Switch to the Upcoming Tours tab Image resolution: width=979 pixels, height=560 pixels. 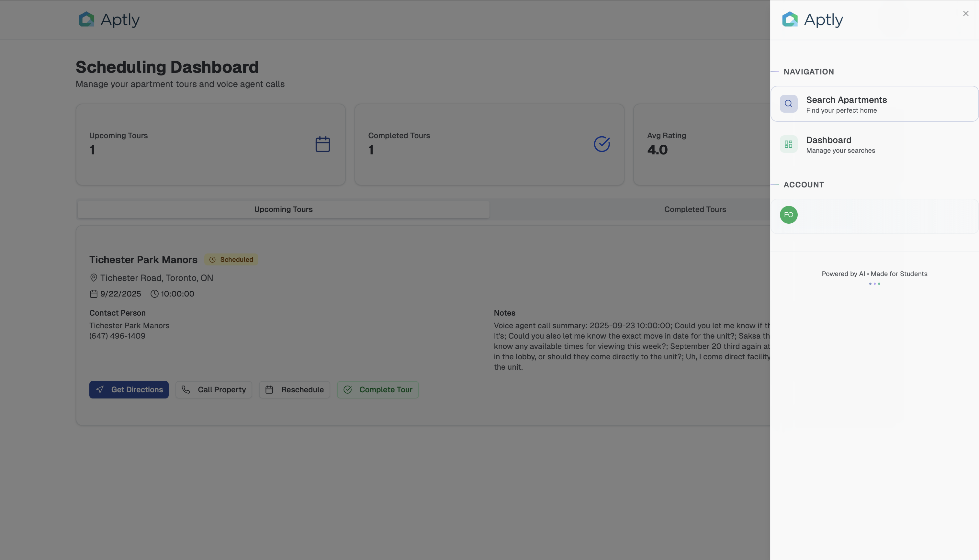coord(283,210)
